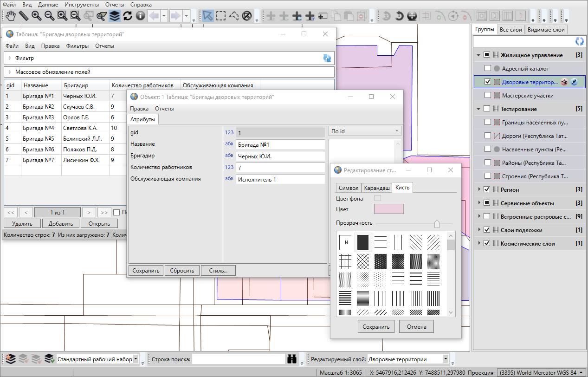Uncheck the Дворовые территории layer
This screenshot has width=588, height=377.
click(487, 82)
